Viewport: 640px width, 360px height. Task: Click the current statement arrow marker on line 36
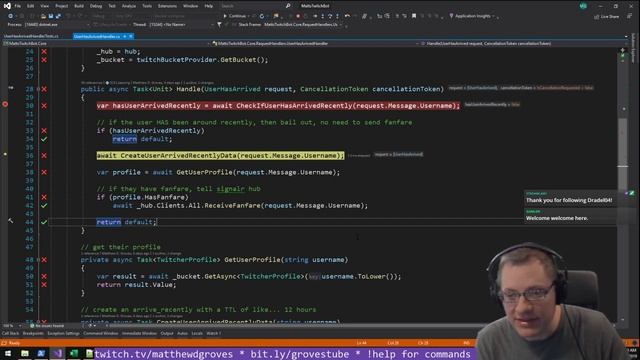click(5, 154)
